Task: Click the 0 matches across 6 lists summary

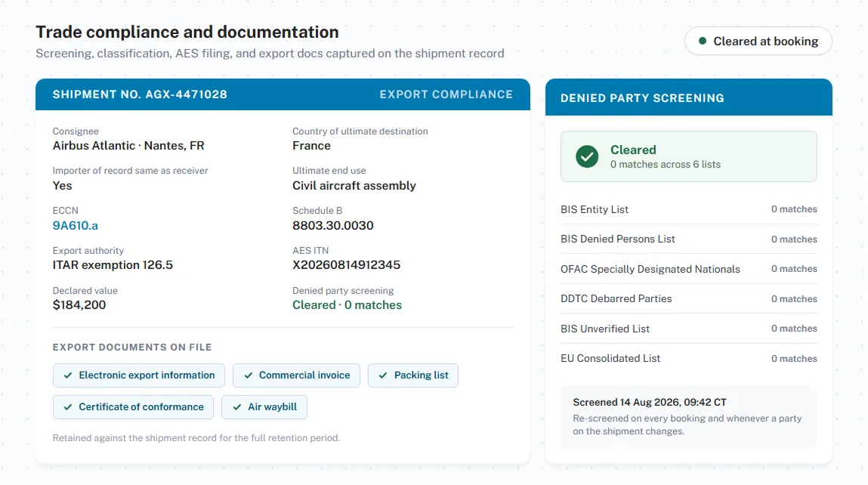Action: tap(666, 165)
